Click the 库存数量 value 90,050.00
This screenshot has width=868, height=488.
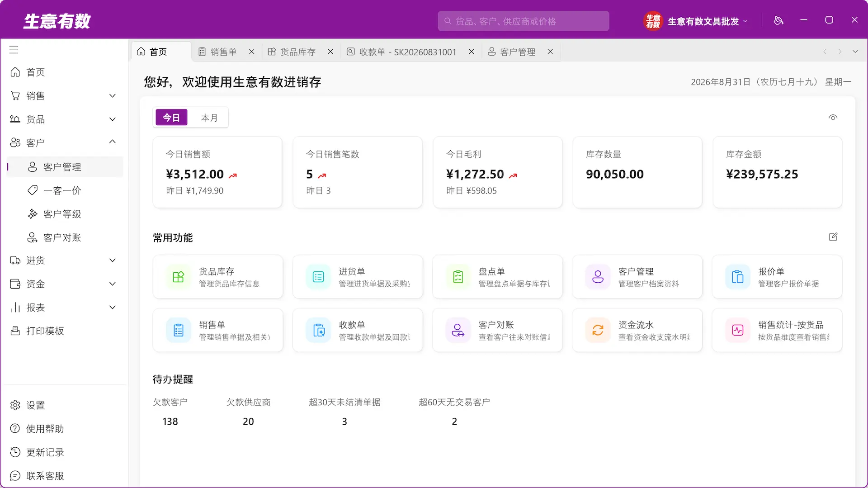point(614,174)
